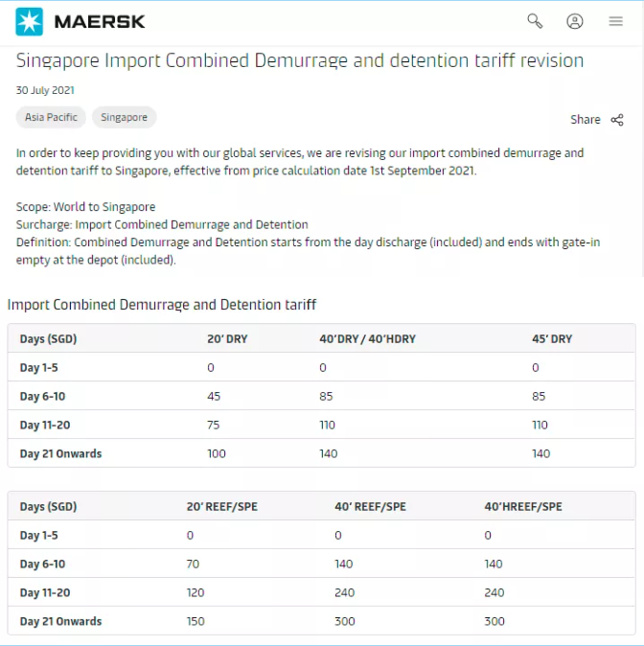Click the 45' DRY column header
644x646 pixels.
[x=552, y=339]
